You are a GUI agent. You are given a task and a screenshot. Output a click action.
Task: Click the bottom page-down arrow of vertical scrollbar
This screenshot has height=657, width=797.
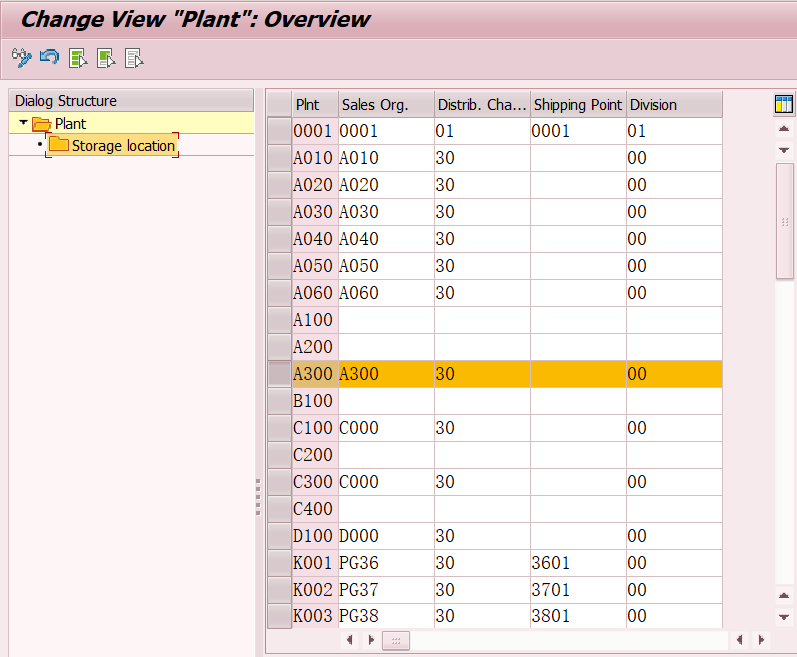(784, 617)
